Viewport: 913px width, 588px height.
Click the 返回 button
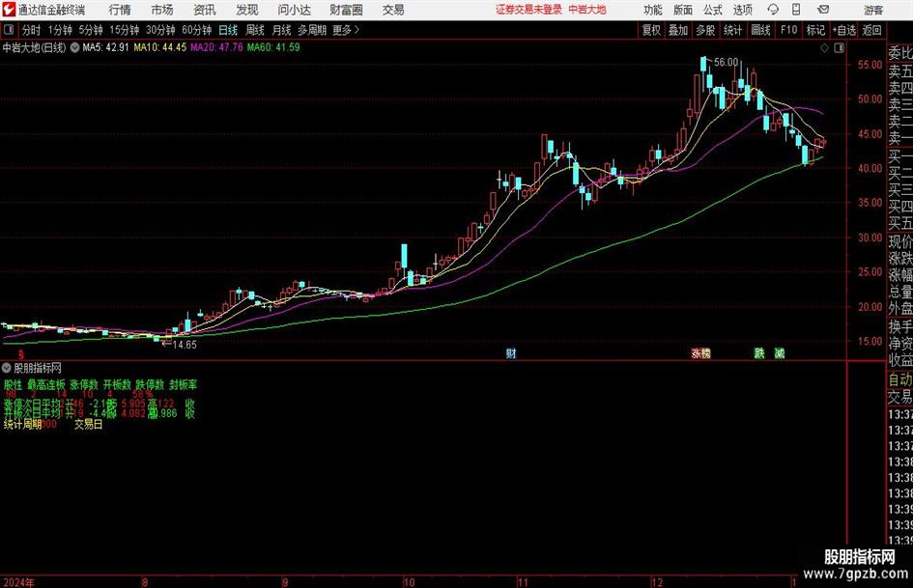point(871,30)
